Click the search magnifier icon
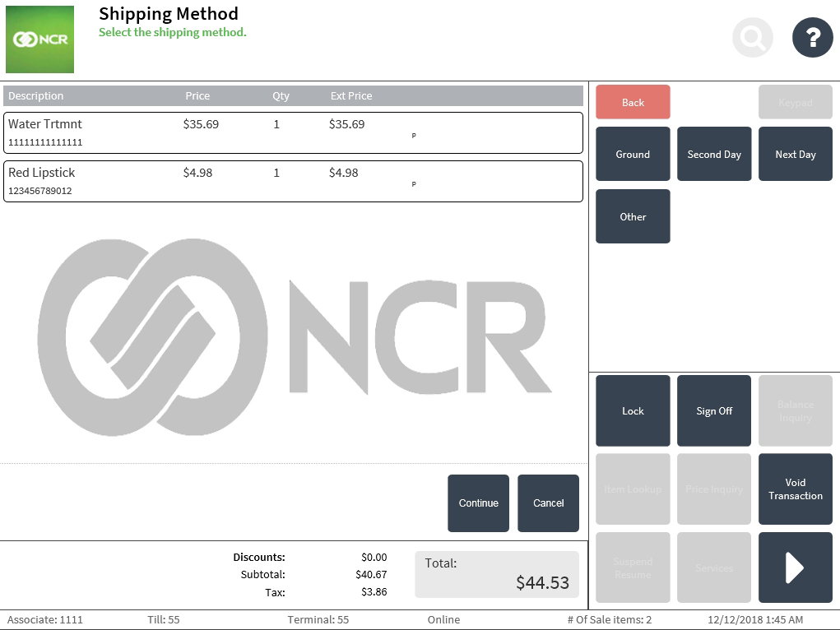This screenshot has width=840, height=630. 752,37
